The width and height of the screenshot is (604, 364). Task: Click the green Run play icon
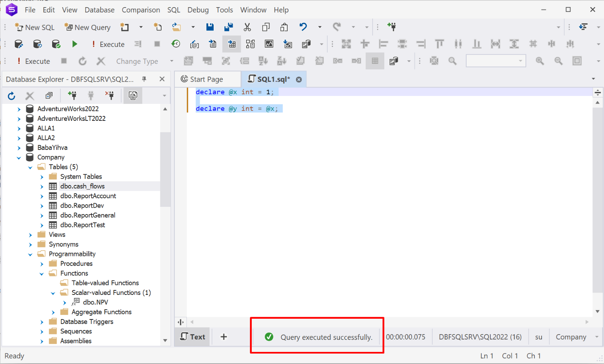75,44
